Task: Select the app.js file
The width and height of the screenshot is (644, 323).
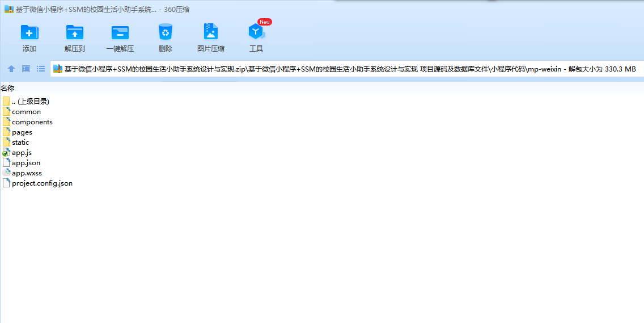Action: (17, 153)
